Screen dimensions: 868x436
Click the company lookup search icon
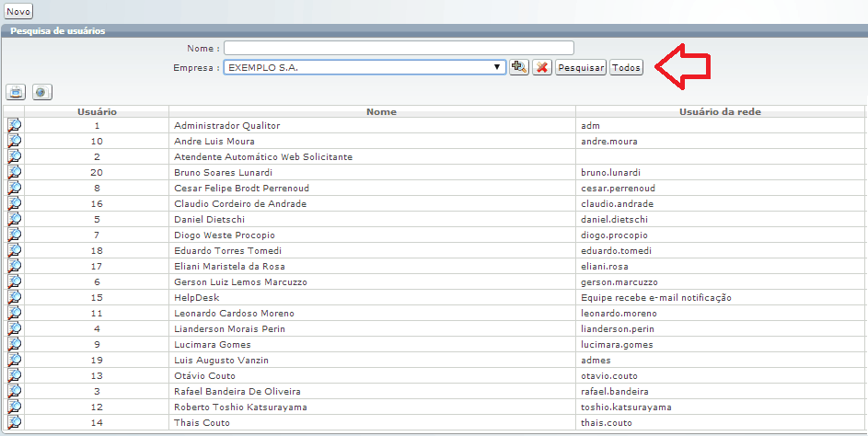519,67
